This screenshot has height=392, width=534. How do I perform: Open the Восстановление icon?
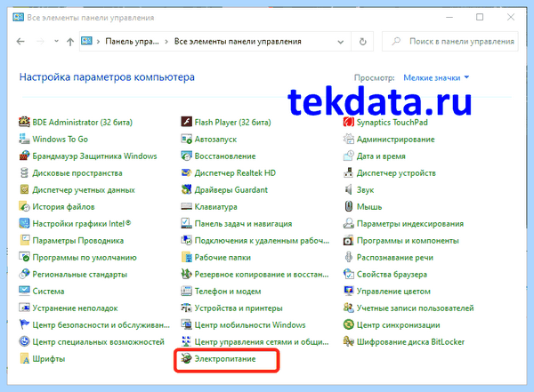pos(186,156)
